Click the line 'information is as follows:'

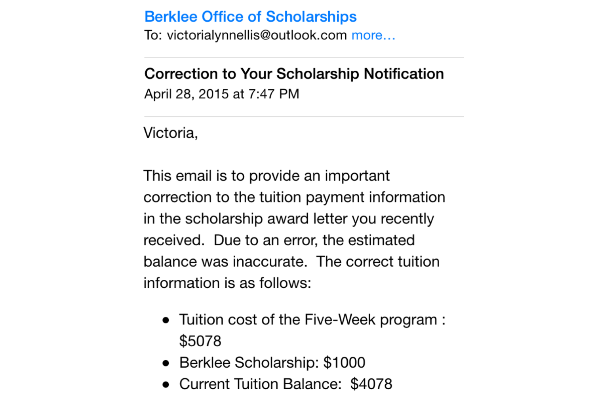[x=227, y=283]
